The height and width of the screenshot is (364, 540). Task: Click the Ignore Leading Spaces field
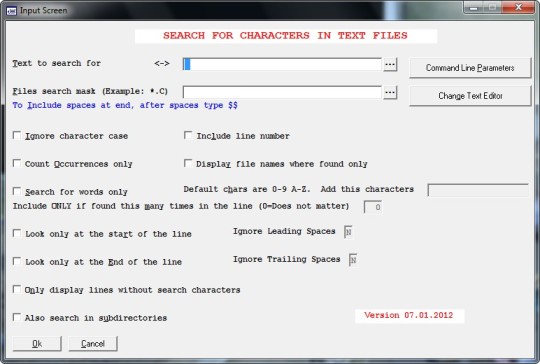pyautogui.click(x=348, y=232)
